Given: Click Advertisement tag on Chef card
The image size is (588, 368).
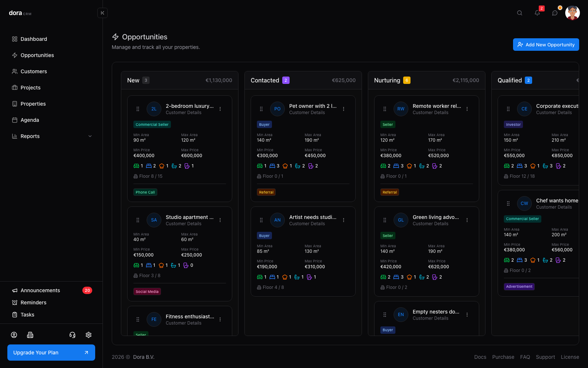Looking at the screenshot, I should click(x=519, y=287).
